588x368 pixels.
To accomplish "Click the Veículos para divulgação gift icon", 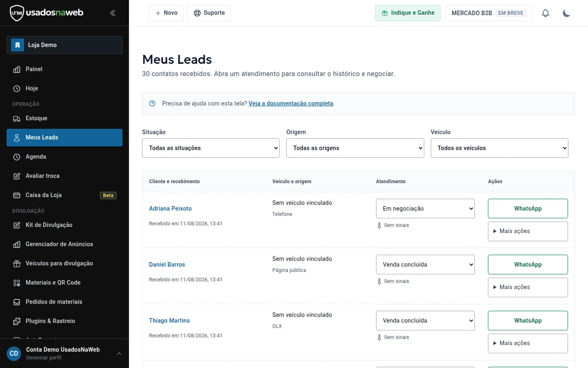I will coord(17,263).
